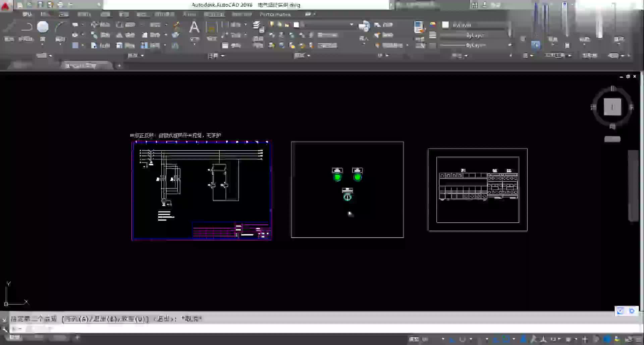Expand the Properties panel
Viewport: 644px width, 345px height.
(460, 56)
